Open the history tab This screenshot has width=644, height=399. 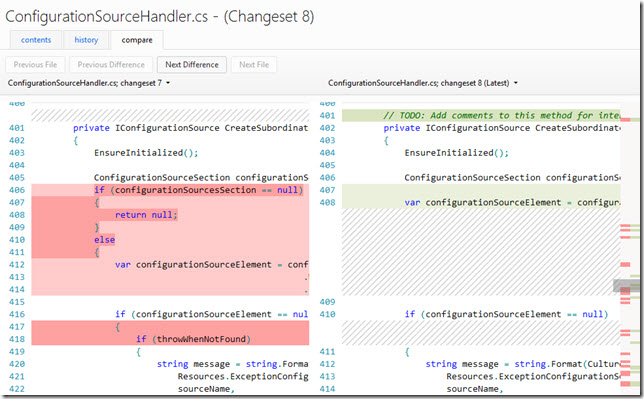pos(86,40)
